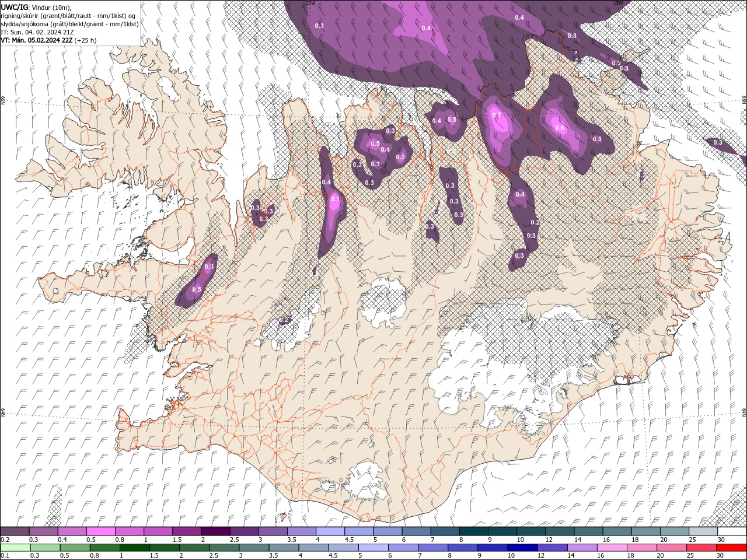Select the pale upper legend swatch labeled 25

coord(703,531)
